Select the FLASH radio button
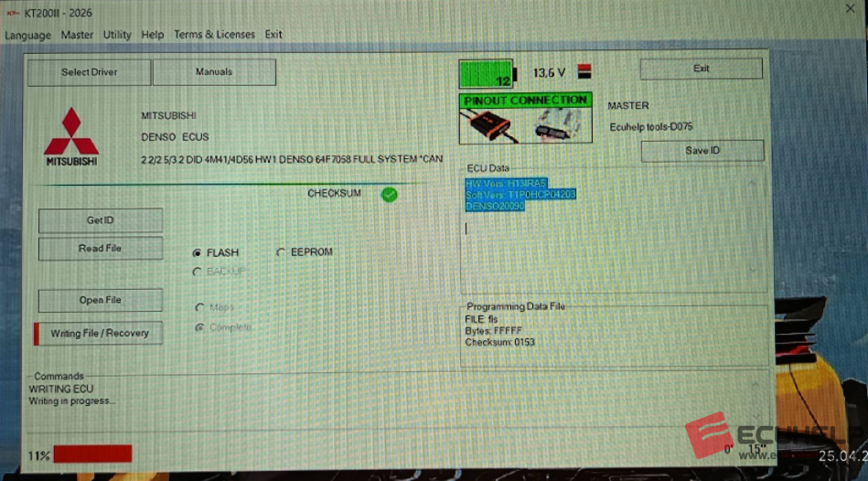 click(x=198, y=252)
